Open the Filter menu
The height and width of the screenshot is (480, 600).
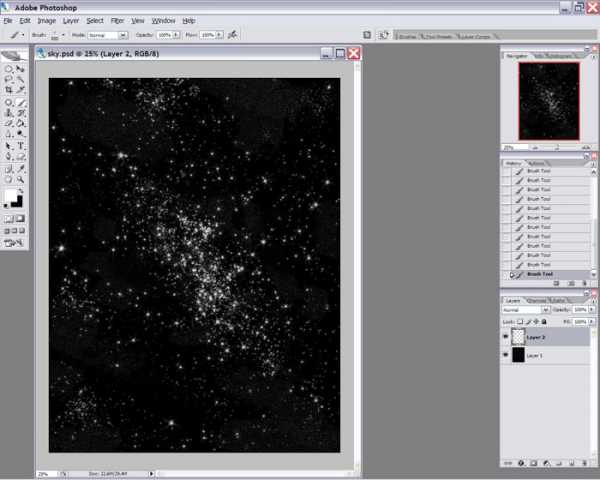click(117, 20)
